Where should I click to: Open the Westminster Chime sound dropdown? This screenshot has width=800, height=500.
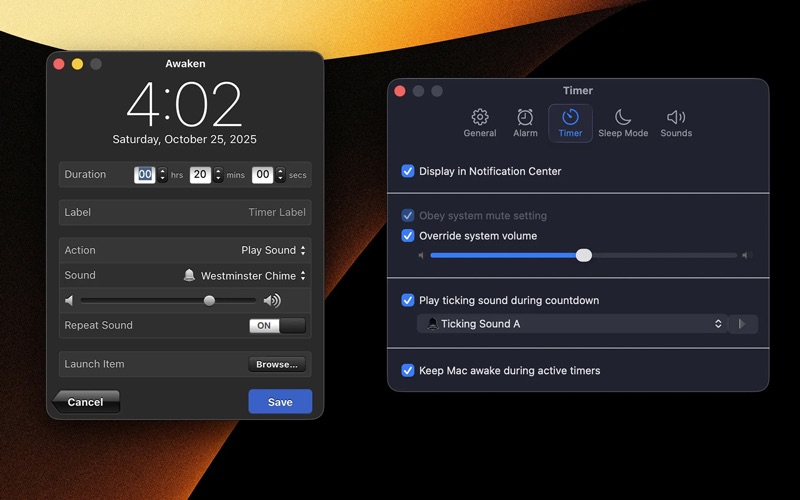(x=245, y=276)
